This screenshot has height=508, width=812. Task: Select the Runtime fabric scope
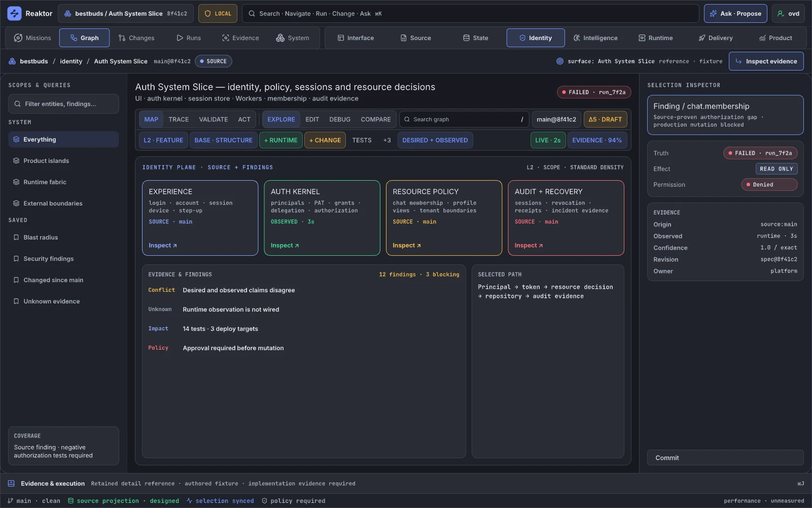(63, 182)
